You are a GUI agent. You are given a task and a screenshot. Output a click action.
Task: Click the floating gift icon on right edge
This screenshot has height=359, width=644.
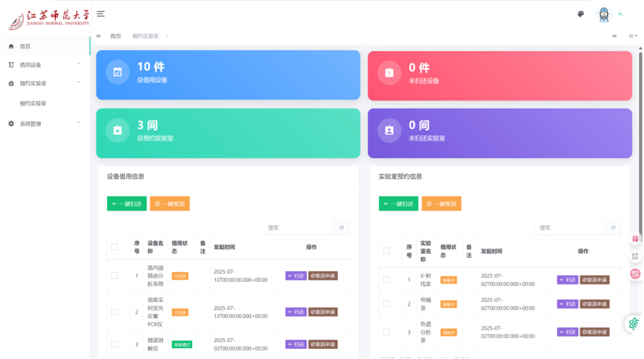point(635,239)
